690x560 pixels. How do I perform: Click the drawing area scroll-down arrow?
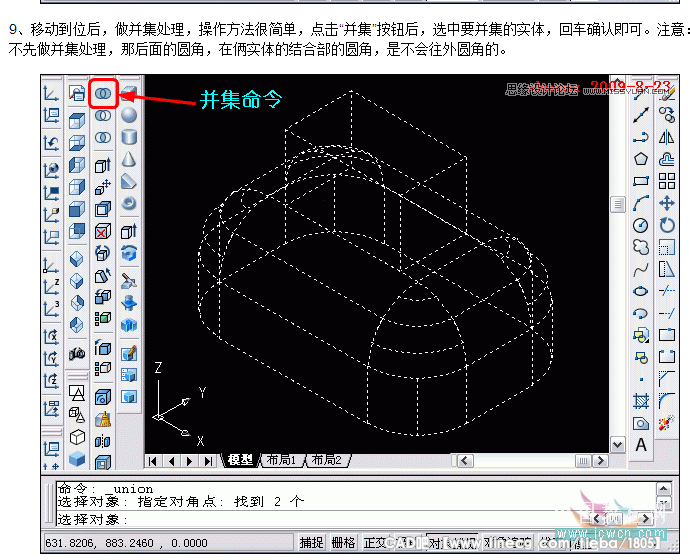(618, 445)
